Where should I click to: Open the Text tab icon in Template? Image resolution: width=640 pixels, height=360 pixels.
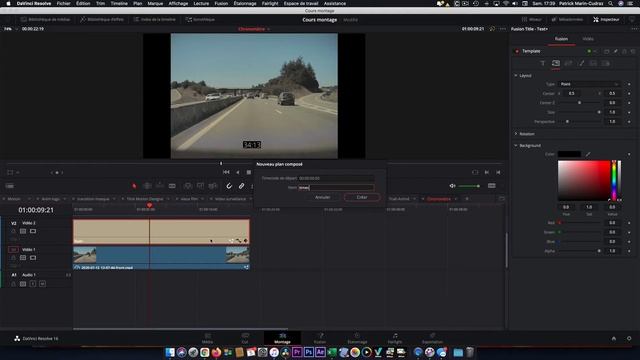(x=543, y=63)
